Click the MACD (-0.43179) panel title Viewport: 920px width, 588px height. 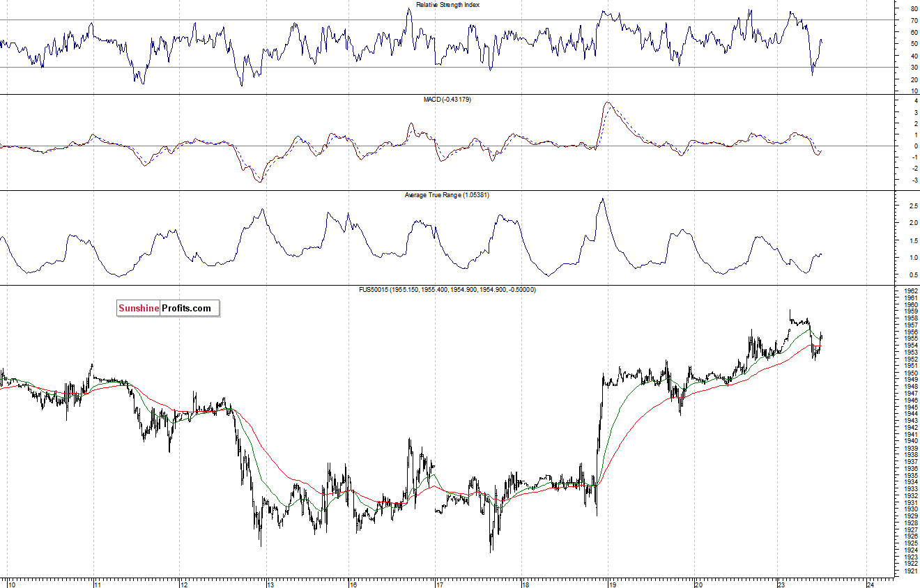tap(447, 100)
